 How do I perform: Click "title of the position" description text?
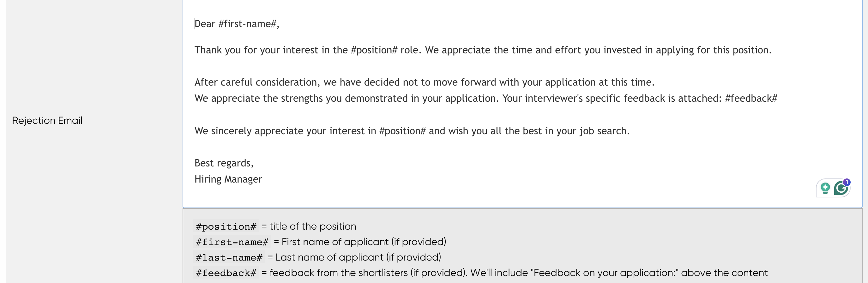(313, 226)
